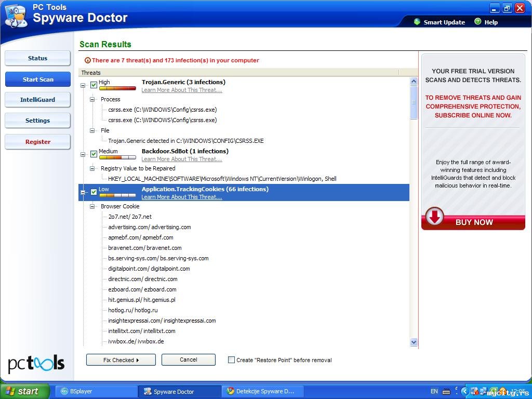Switch to Detekcije Spyware taskbar button

coord(262,392)
